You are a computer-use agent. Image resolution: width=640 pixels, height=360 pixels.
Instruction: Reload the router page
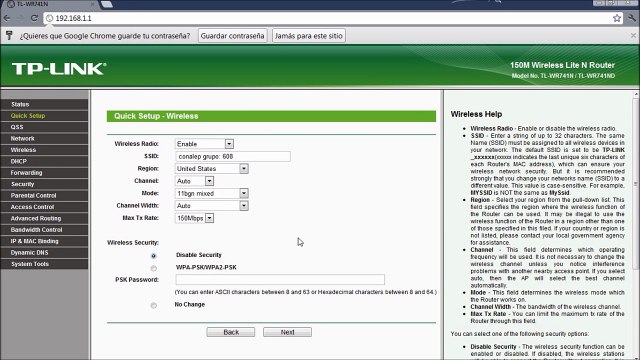(34, 18)
